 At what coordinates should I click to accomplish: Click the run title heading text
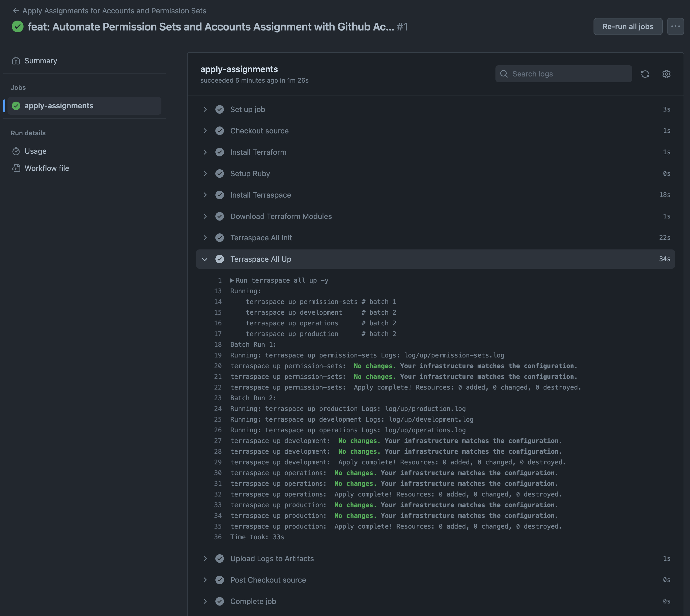(211, 27)
